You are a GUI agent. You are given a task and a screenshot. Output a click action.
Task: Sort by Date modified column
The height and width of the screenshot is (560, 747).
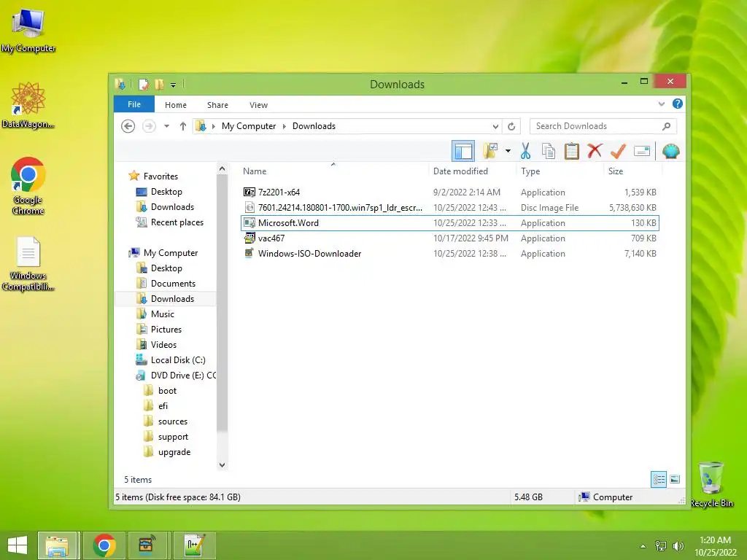coord(460,171)
